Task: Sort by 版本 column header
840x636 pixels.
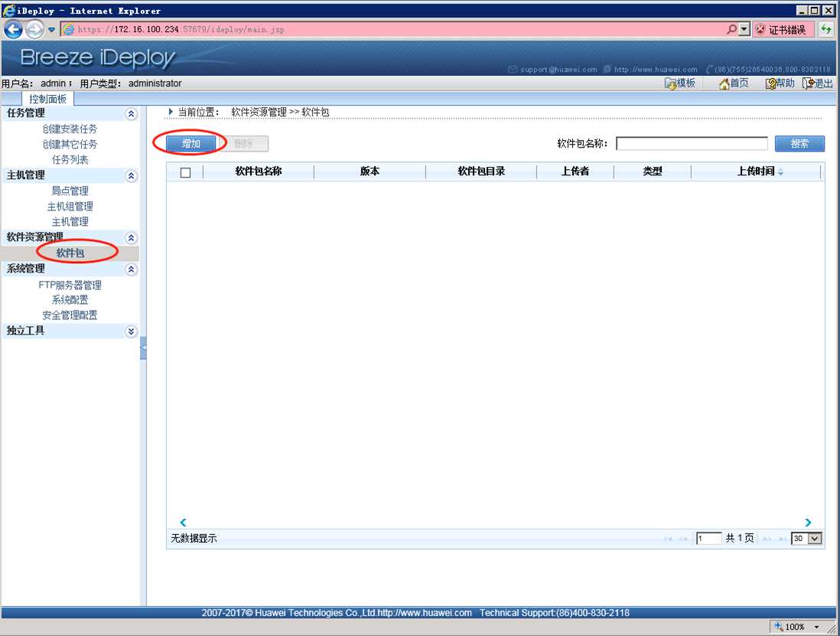Action: [x=370, y=171]
